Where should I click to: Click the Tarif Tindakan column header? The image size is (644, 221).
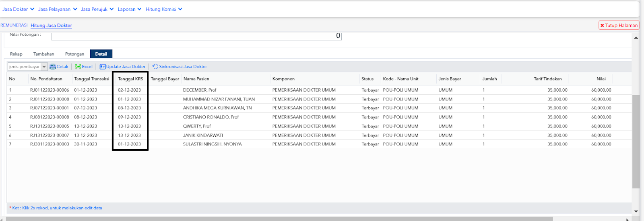tap(548, 79)
